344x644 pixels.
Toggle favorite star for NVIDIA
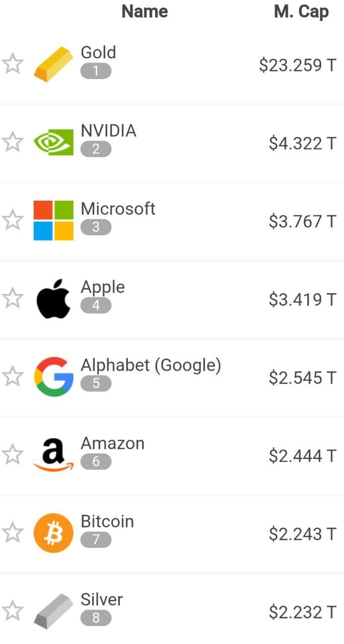click(x=13, y=142)
